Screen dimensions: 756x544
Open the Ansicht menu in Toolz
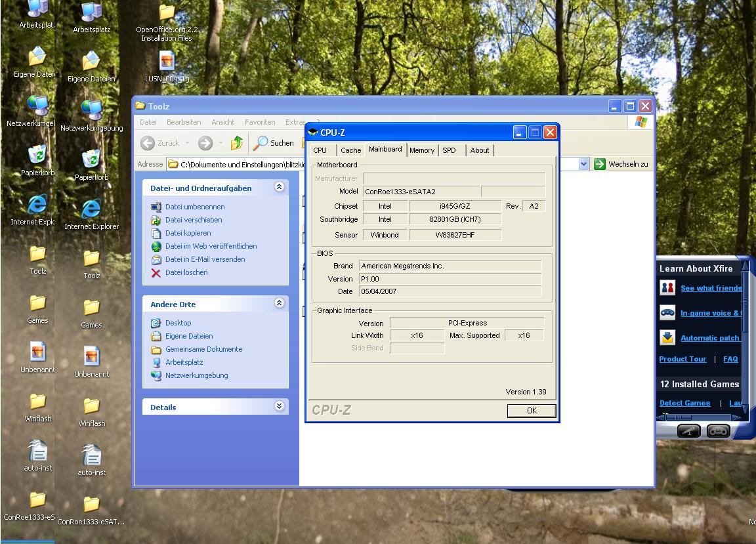point(222,122)
